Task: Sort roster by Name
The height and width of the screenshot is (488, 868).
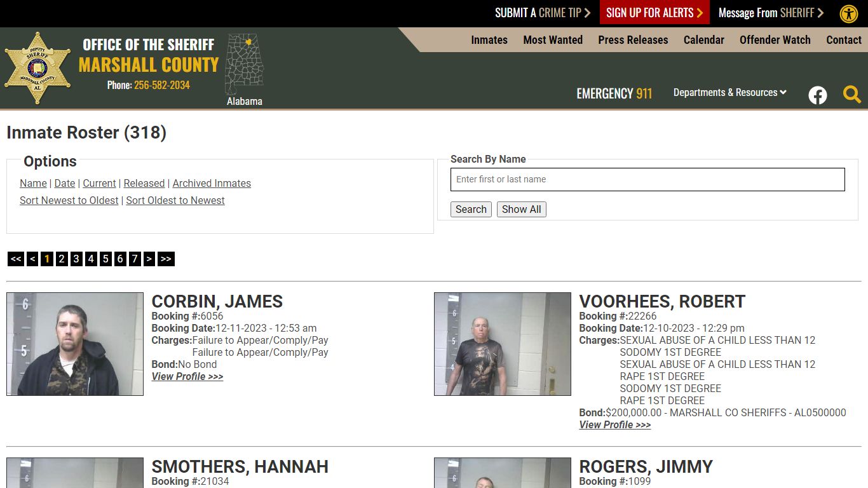Action: pos(33,183)
